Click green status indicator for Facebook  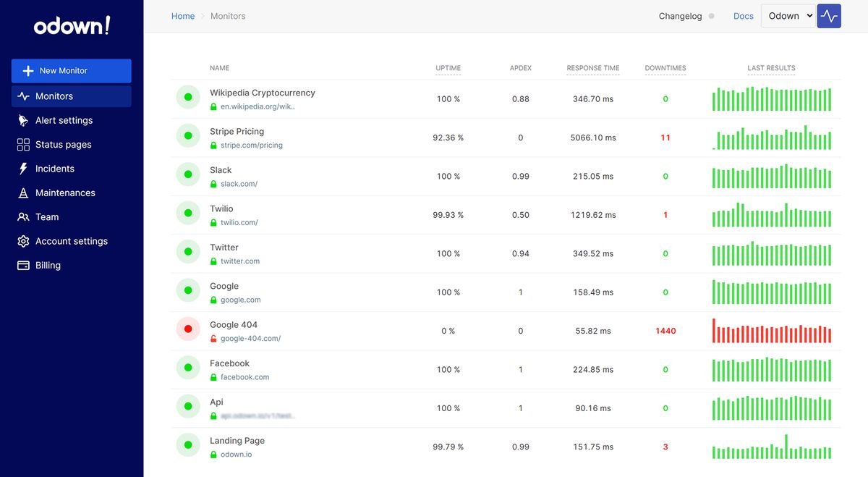coord(188,368)
